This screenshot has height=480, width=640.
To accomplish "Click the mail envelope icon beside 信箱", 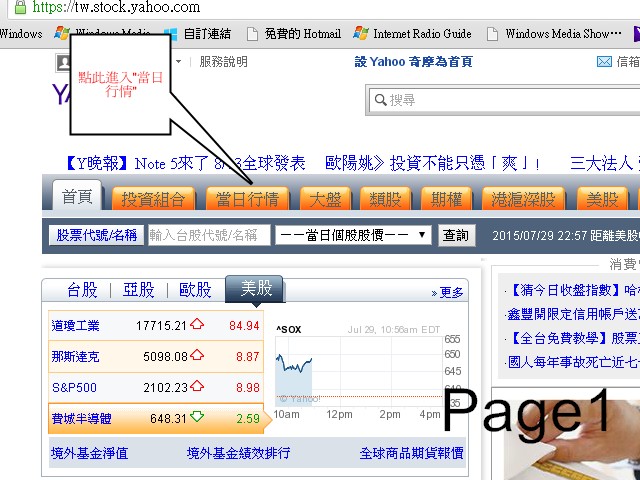I will tap(604, 62).
